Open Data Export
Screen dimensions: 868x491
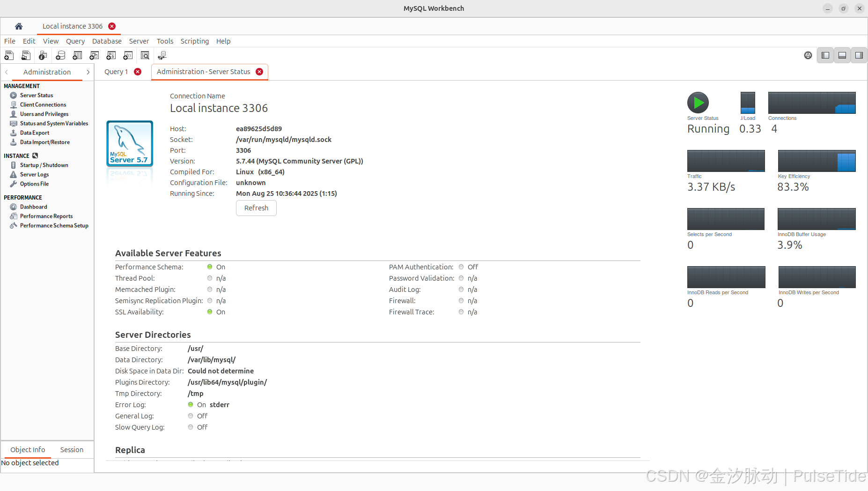(x=35, y=133)
